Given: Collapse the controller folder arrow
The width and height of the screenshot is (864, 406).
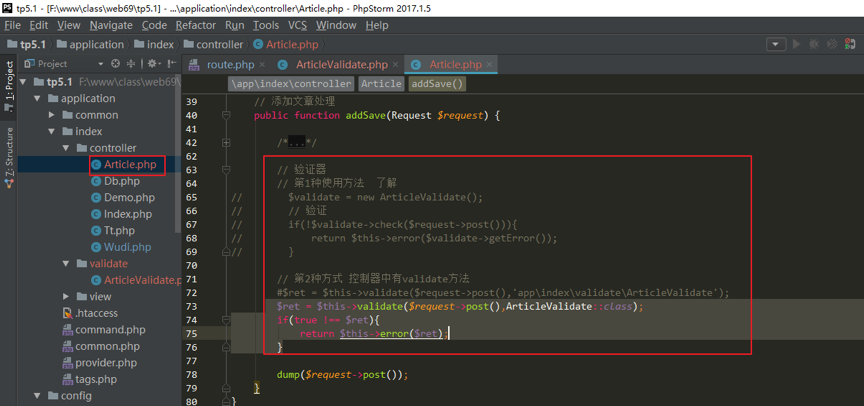Looking at the screenshot, I should (66, 148).
